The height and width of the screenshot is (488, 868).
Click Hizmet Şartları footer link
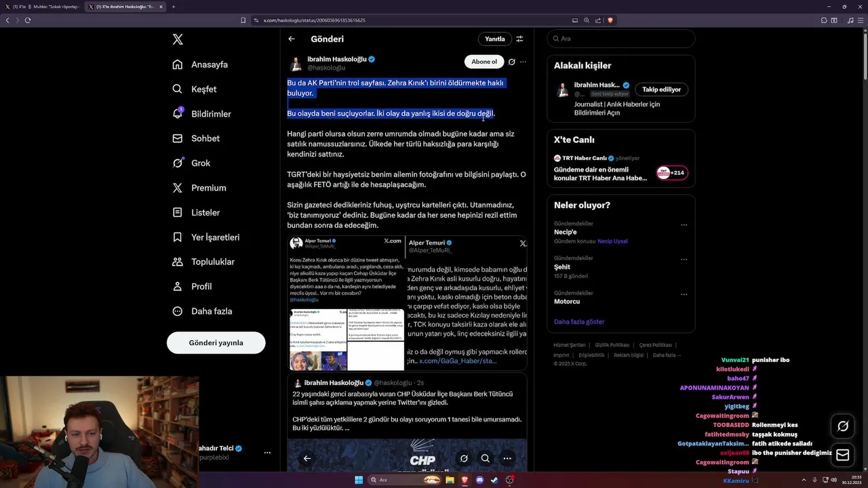tap(569, 345)
